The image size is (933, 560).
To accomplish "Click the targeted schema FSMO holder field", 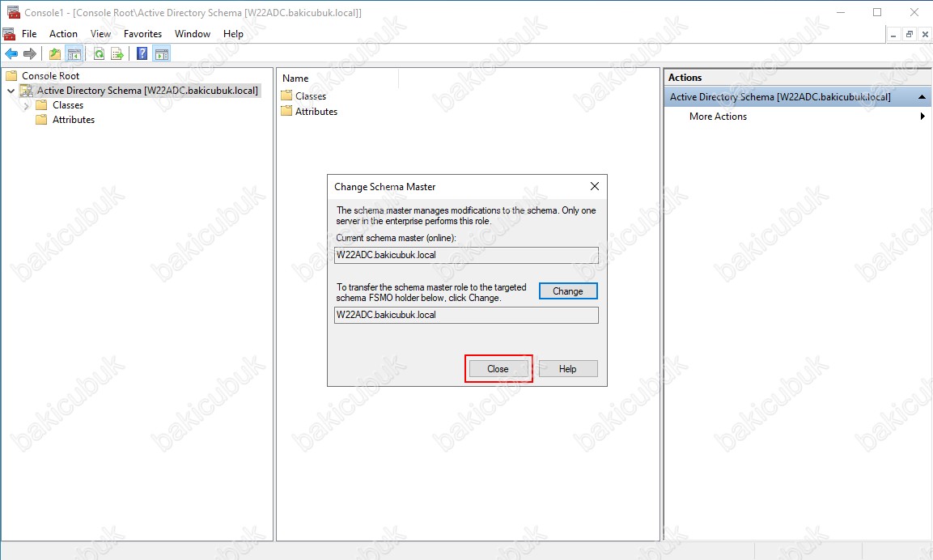I will click(466, 315).
